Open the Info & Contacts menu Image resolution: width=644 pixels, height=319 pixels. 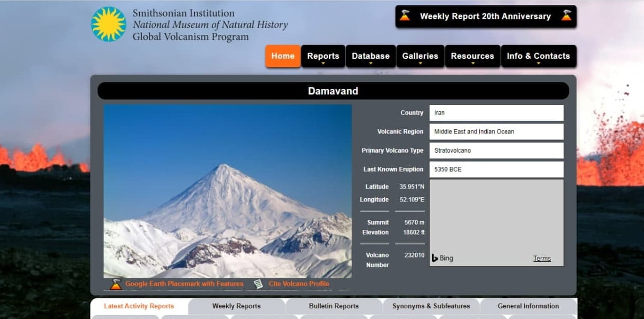[x=538, y=56]
